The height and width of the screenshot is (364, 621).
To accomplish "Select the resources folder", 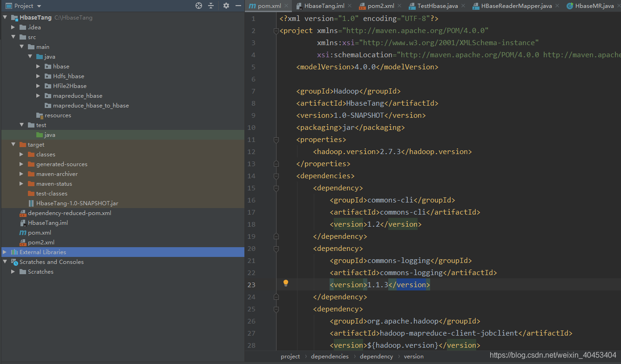I will pyautogui.click(x=58, y=115).
